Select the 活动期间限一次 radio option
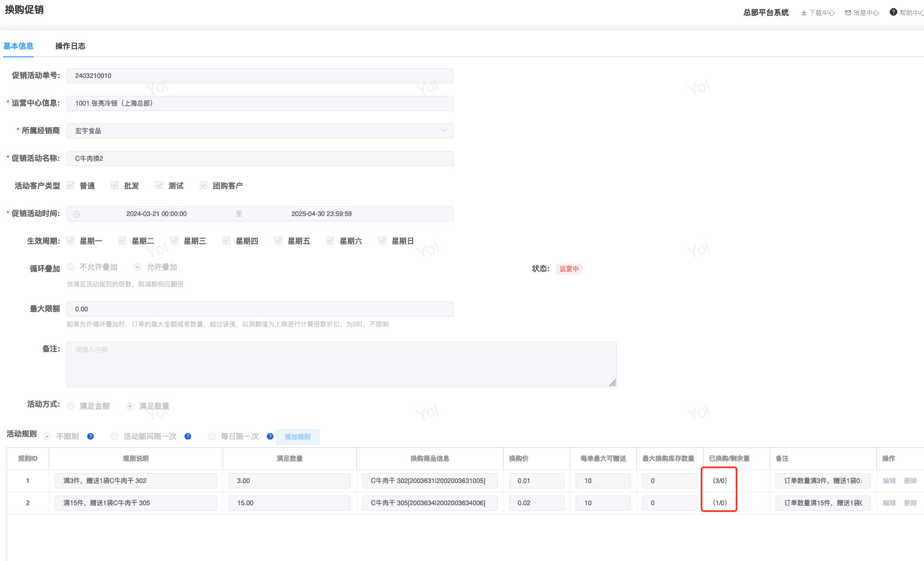Viewport: 924px width, 561px height. 114,436
